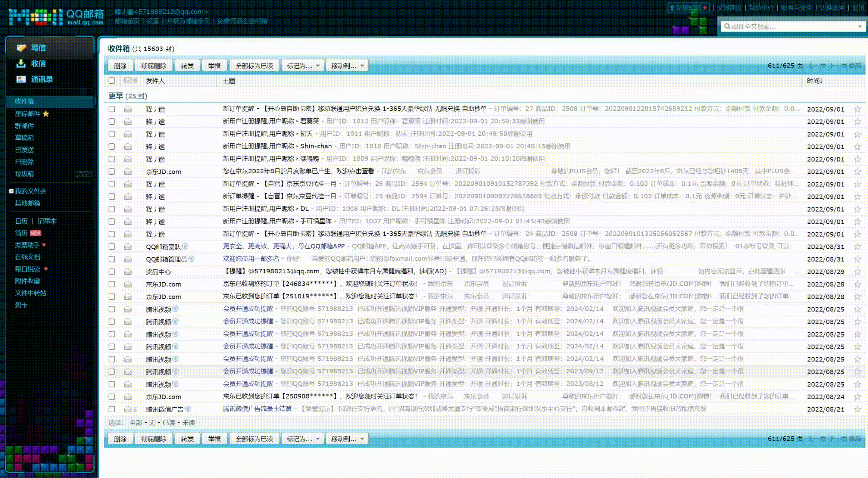Open the 收件箱 folder in sidebar

click(x=24, y=101)
